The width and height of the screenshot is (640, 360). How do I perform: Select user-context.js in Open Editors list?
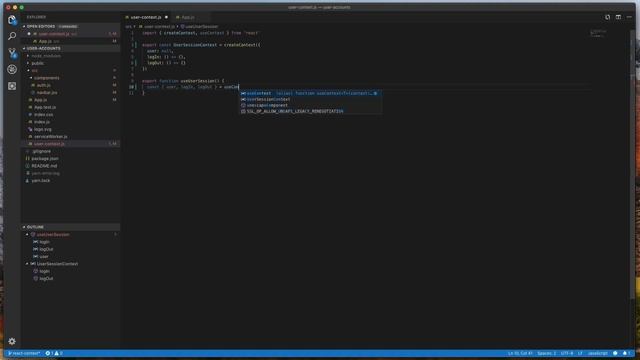(x=70, y=34)
